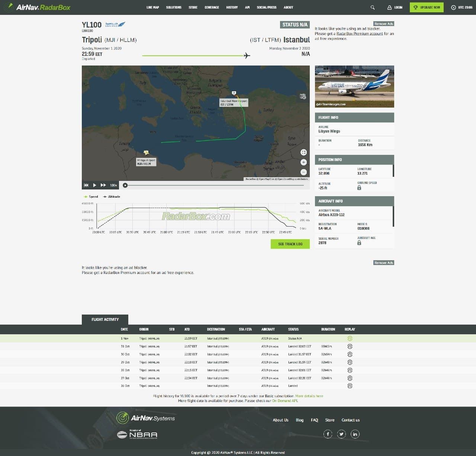Open the SOCIAL/PRESS menu
Image resolution: width=476 pixels, height=456 pixels.
267,7
